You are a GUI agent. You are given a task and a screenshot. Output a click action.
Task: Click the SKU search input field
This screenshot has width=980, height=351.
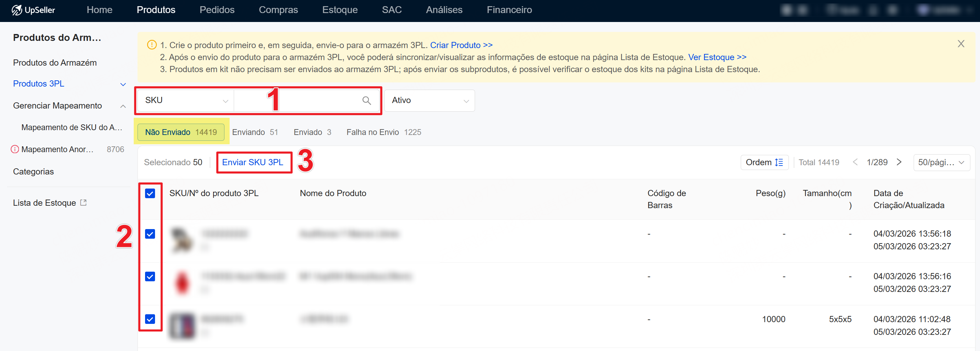(x=297, y=100)
